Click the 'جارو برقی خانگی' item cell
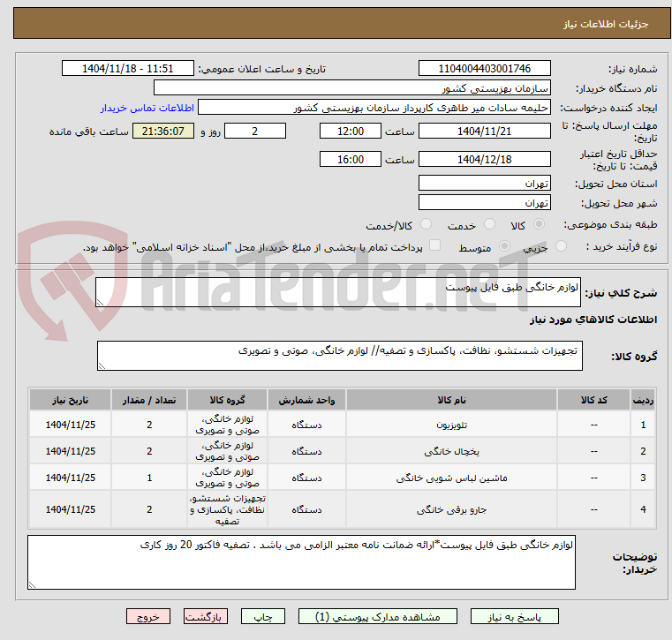 (x=452, y=509)
